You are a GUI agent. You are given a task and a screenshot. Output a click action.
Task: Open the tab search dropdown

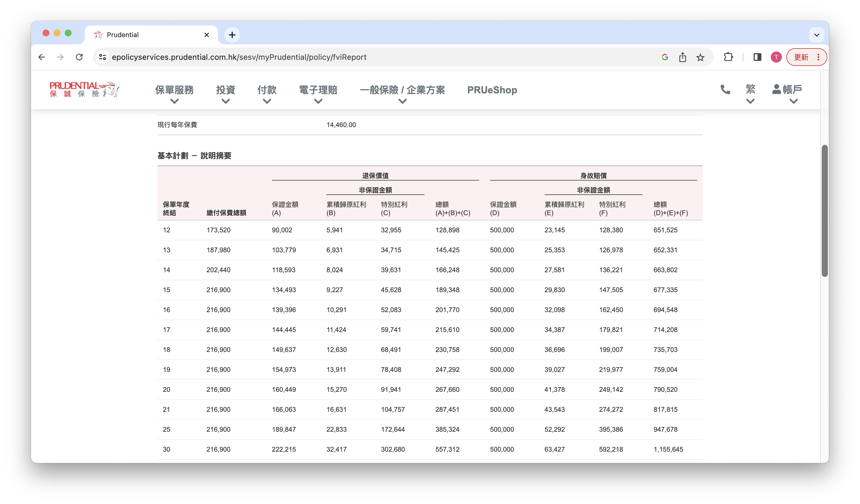[x=817, y=35]
